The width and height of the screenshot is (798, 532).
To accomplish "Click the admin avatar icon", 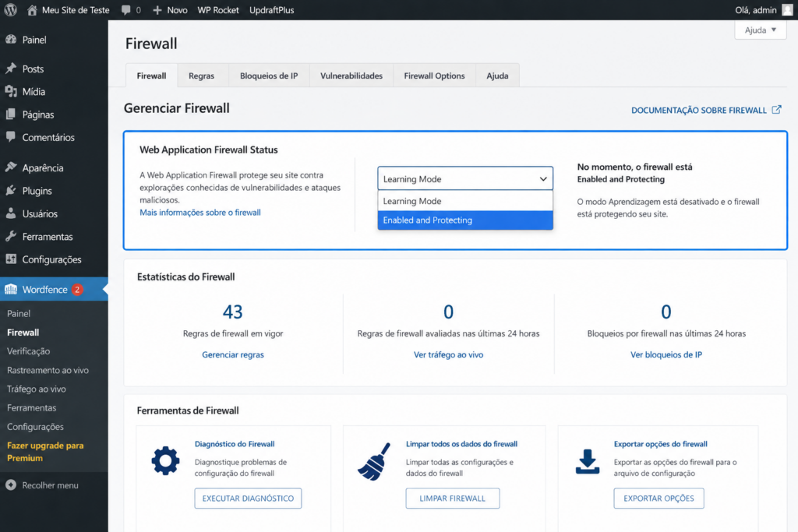I will point(787,9).
